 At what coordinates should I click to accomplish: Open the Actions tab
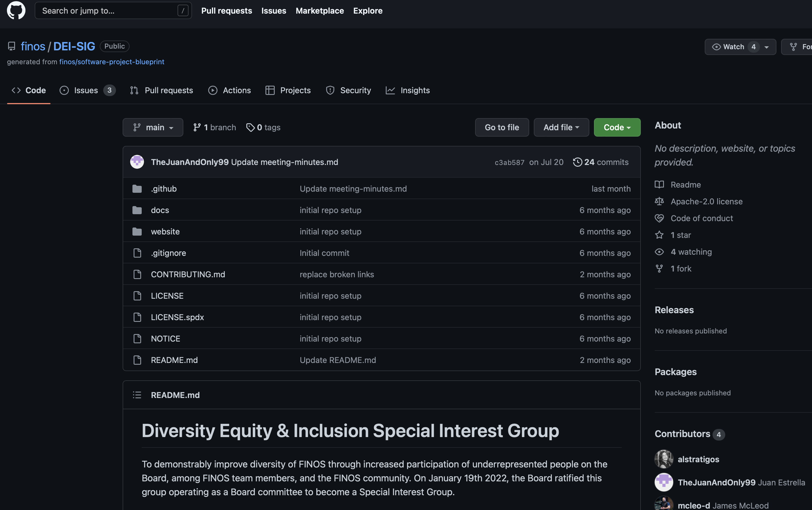click(x=229, y=90)
